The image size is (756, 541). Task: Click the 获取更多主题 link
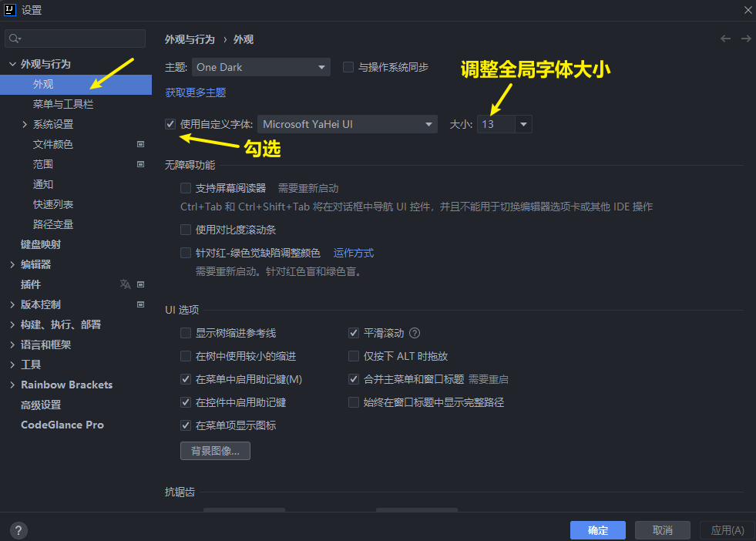tap(195, 92)
